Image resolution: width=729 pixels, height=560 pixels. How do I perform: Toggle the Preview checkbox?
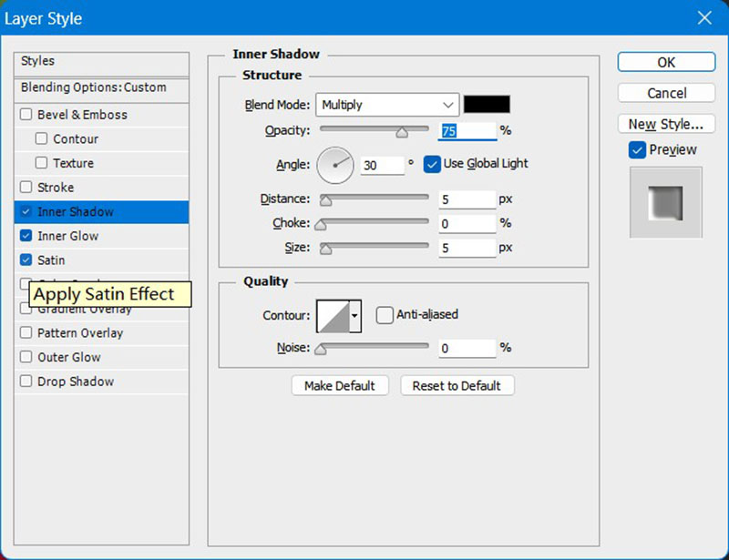637,150
